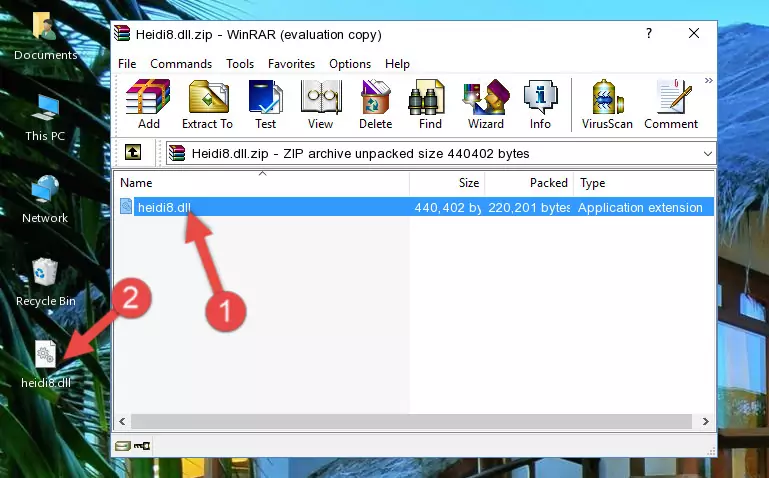Open the Help menu
769x478 pixels.
(x=397, y=64)
